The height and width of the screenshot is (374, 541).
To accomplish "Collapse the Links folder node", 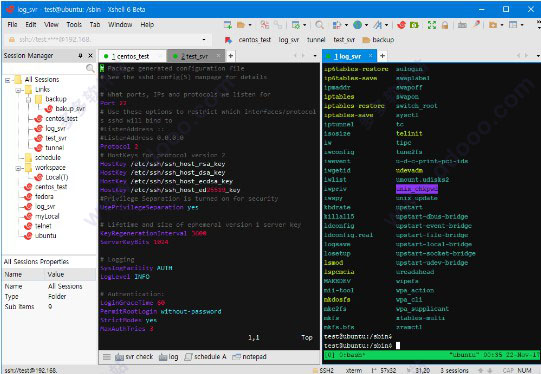I will pos(18,90).
